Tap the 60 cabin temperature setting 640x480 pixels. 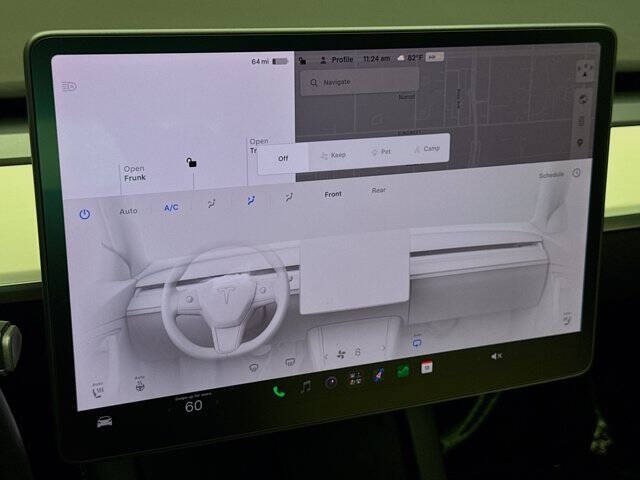pos(193,406)
